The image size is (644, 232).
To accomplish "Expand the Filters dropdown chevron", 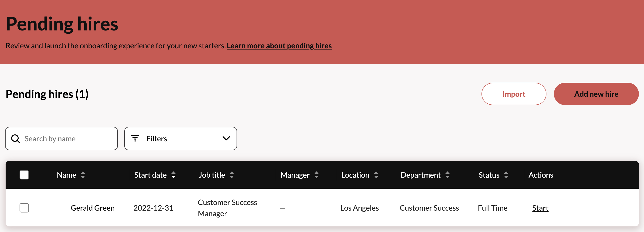I will 226,139.
